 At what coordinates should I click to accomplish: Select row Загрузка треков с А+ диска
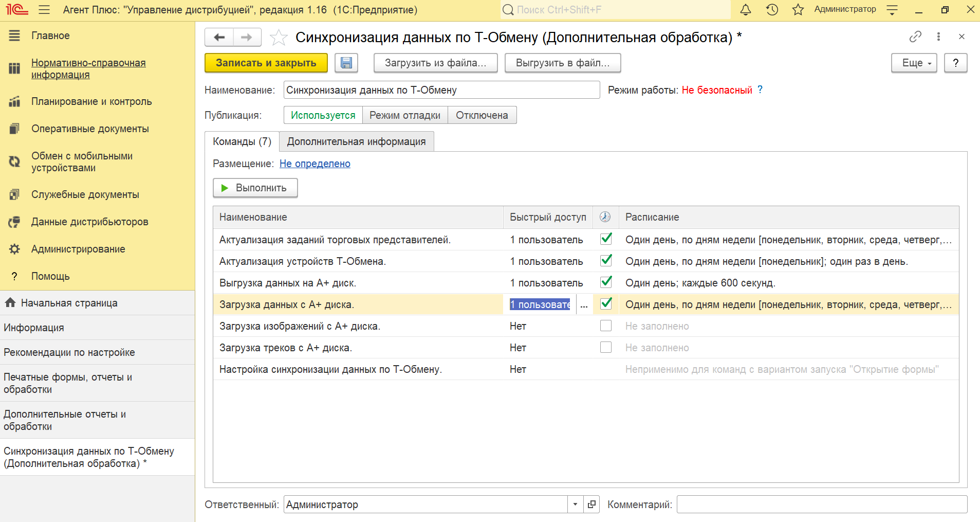pyautogui.click(x=586, y=348)
